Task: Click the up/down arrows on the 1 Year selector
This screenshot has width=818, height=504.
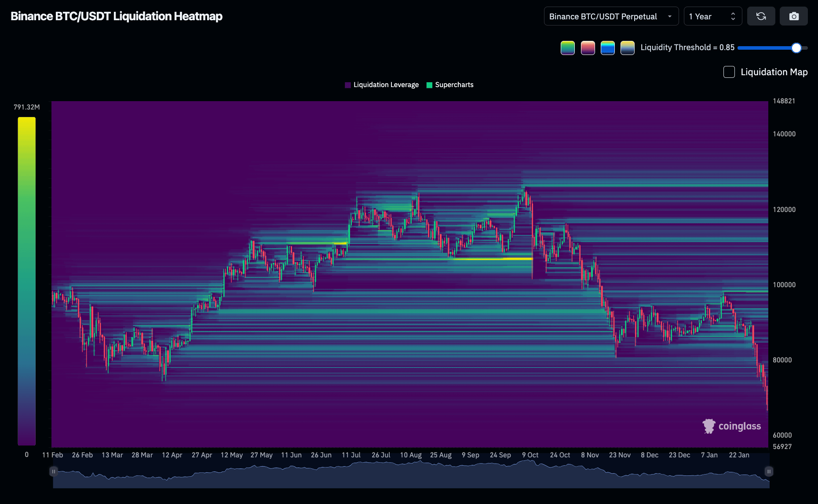Action: pos(733,16)
